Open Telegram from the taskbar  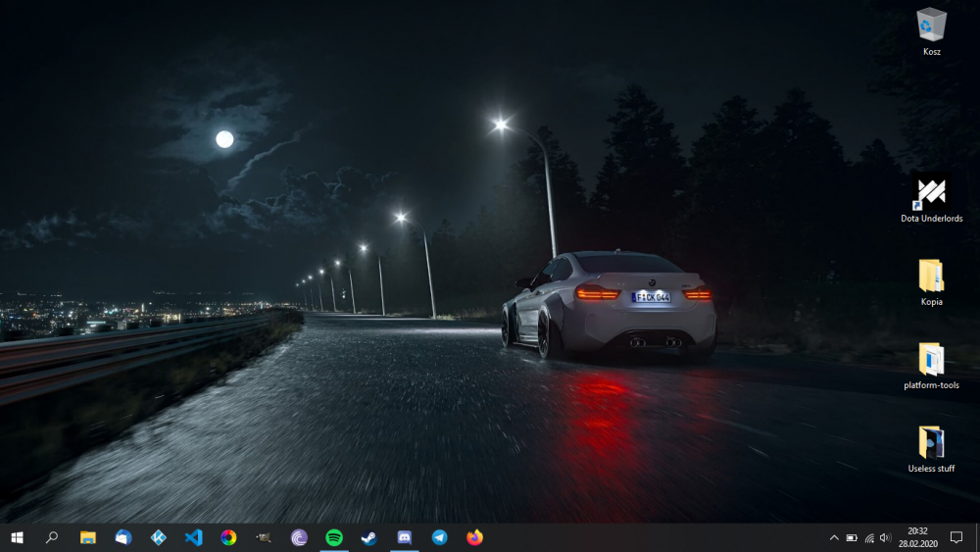coord(440,537)
